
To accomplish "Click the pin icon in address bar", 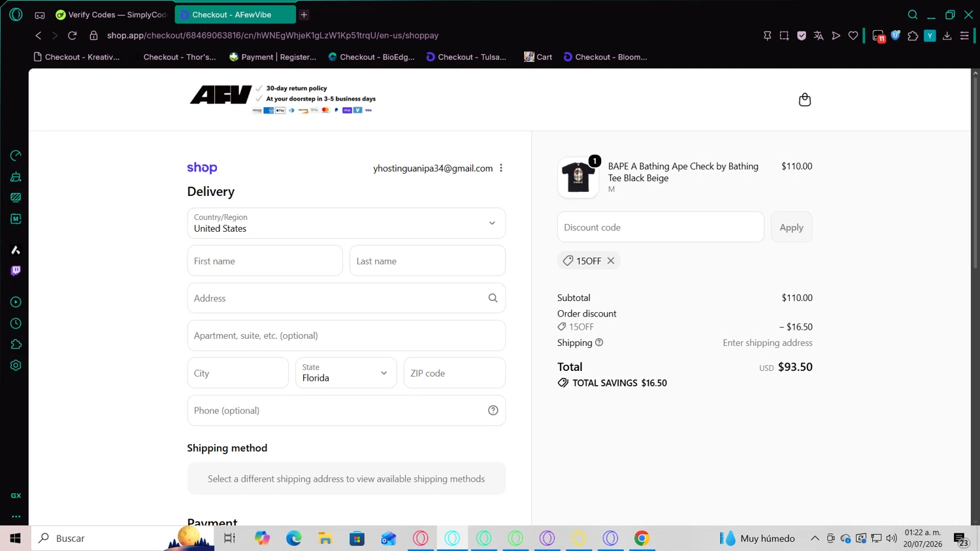I will 768,36.
